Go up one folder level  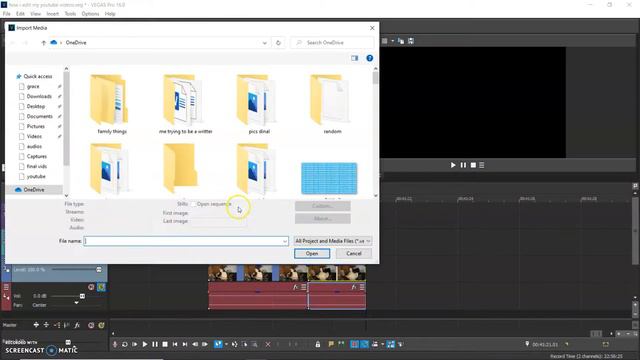click(x=43, y=42)
